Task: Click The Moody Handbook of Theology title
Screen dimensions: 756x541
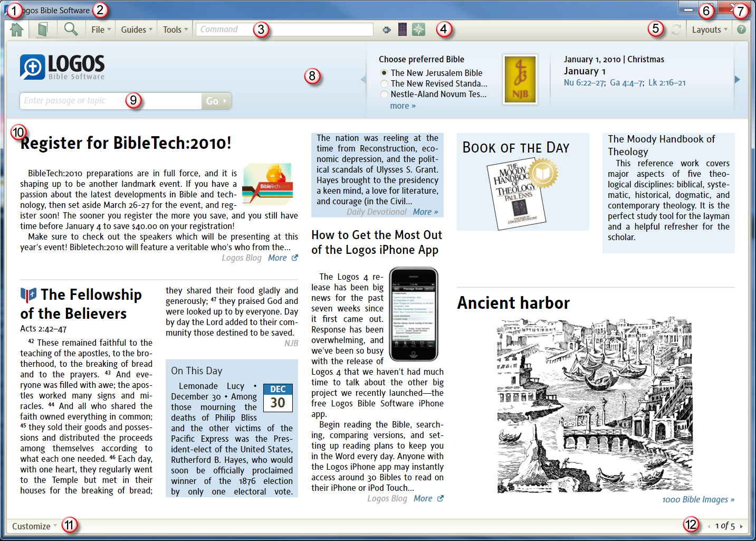Action: point(662,145)
